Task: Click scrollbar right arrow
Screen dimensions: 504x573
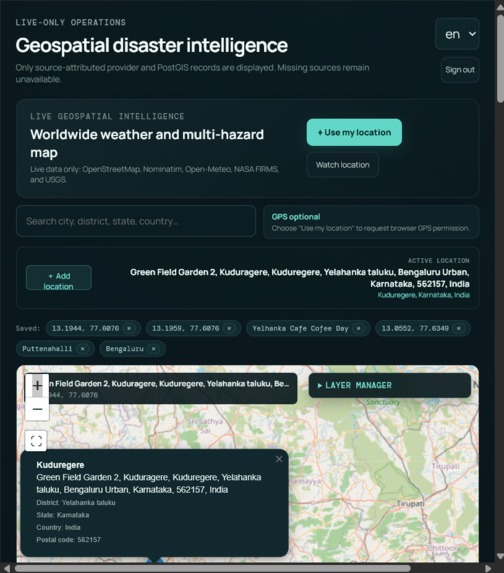Action: [x=488, y=569]
